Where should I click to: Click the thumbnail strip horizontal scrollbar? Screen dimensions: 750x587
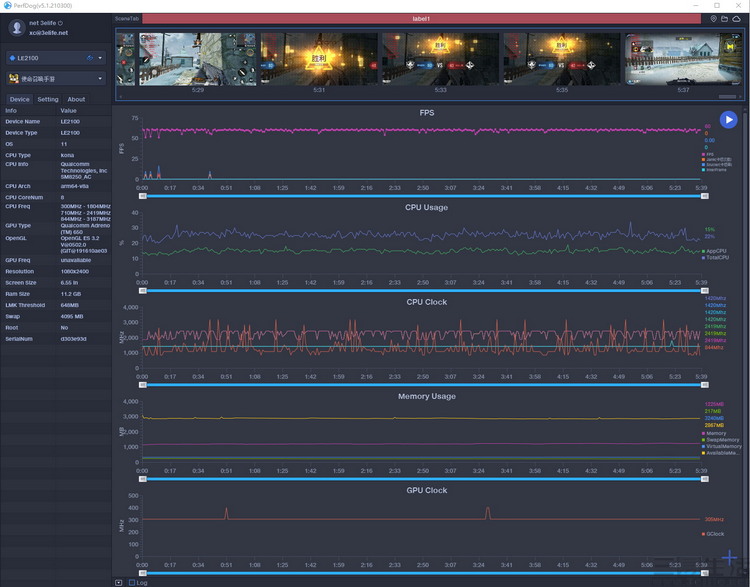[728, 97]
